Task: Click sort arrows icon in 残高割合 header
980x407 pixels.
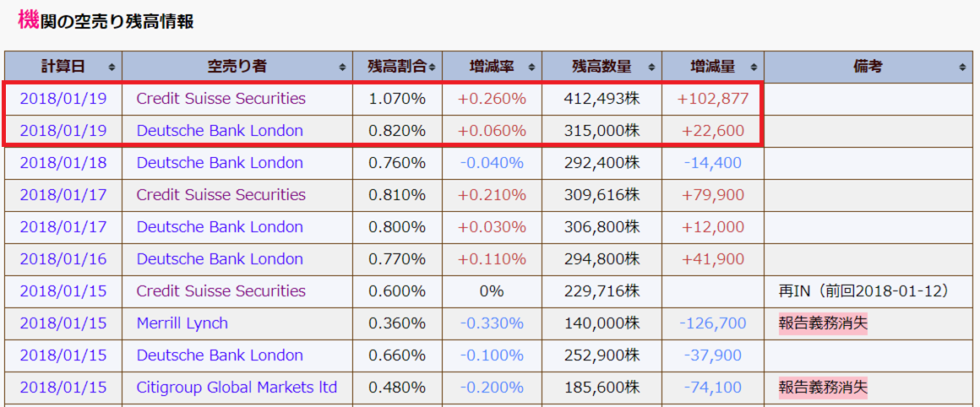Action: pyautogui.click(x=432, y=67)
